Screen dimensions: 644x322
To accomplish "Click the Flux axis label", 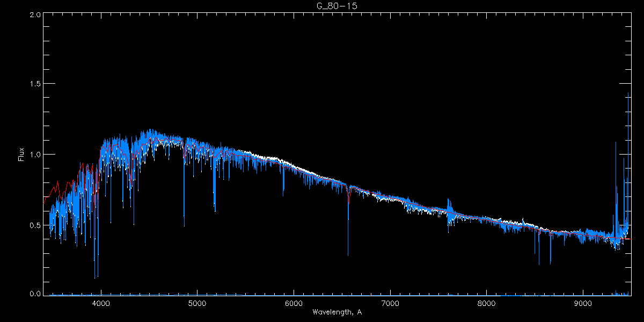I will [21, 154].
